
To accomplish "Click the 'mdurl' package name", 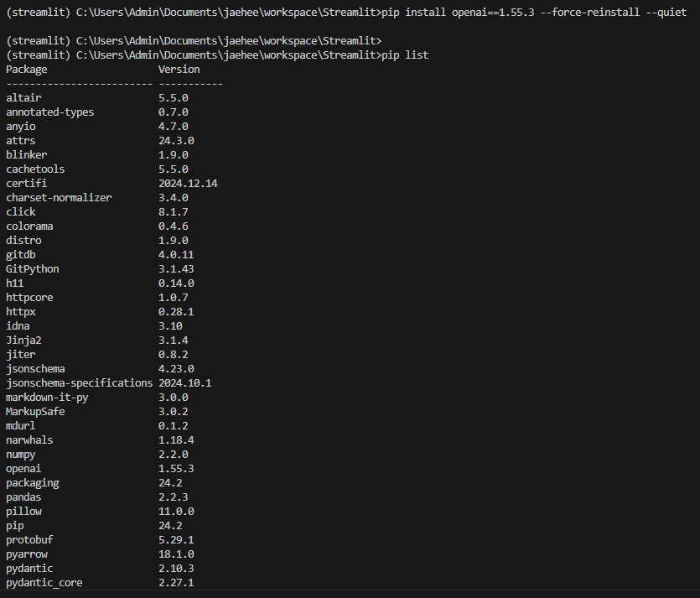I will pyautogui.click(x=20, y=427).
